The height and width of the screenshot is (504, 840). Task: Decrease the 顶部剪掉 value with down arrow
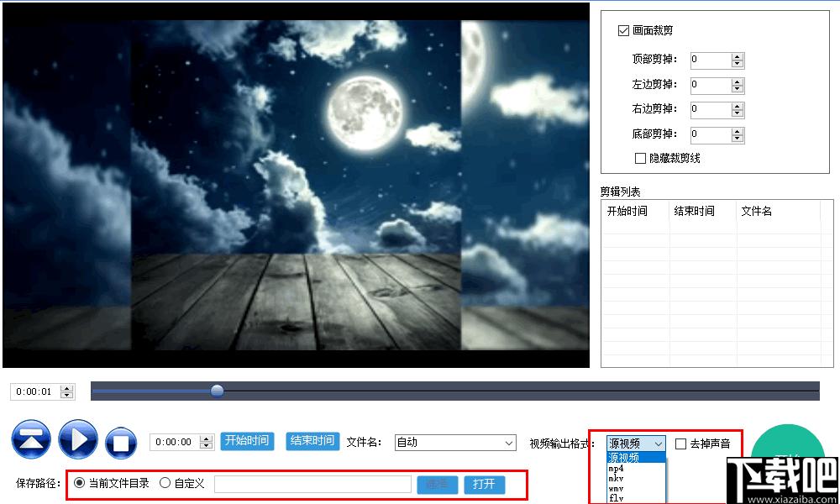(x=738, y=64)
